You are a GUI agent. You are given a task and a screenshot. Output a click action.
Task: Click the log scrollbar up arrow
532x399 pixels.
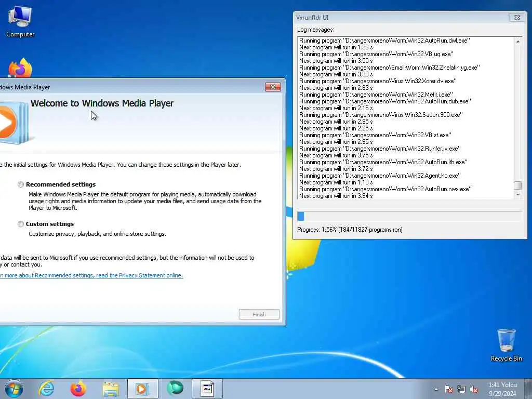click(518, 42)
